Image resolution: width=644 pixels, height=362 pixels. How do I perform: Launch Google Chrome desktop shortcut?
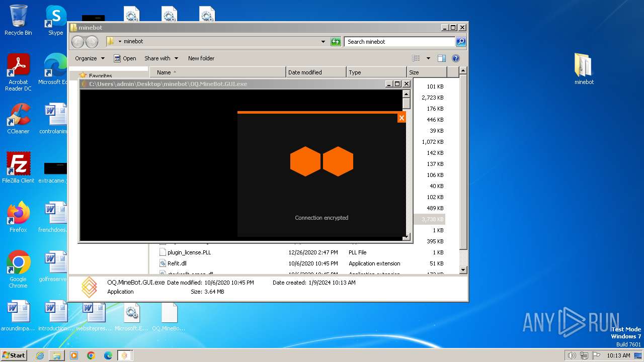[18, 269]
